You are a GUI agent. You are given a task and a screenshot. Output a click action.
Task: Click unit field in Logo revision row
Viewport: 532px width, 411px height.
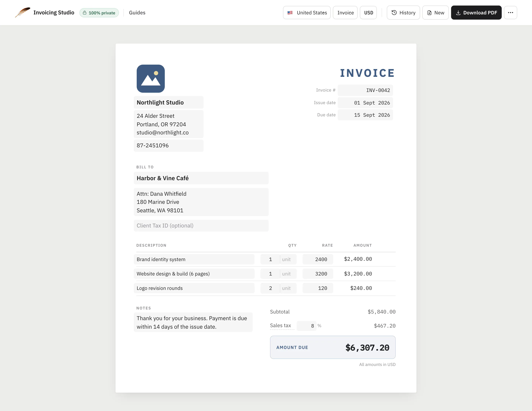coord(288,288)
